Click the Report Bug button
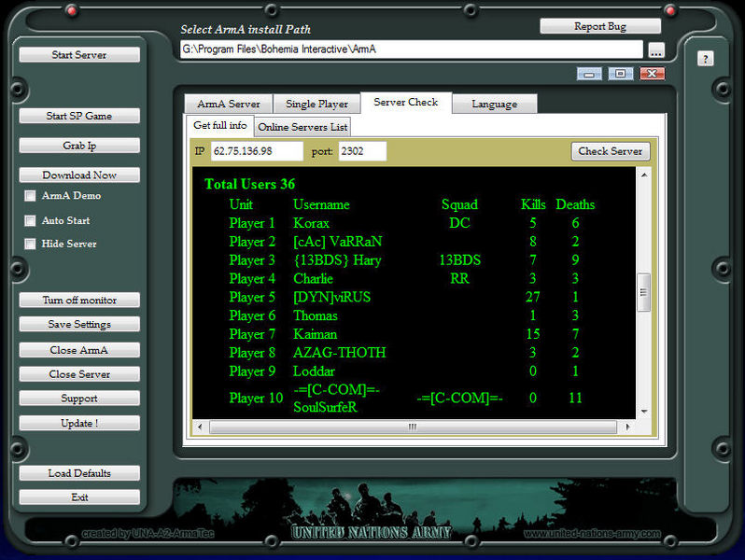 (599, 26)
